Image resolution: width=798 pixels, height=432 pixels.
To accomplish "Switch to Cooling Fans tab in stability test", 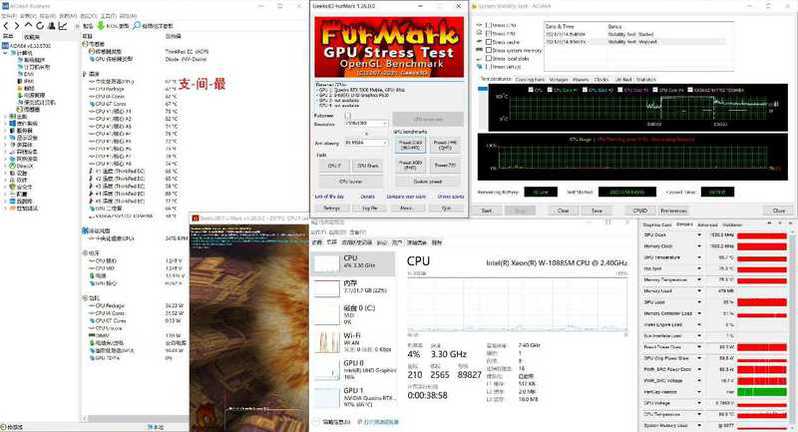I will click(530, 79).
